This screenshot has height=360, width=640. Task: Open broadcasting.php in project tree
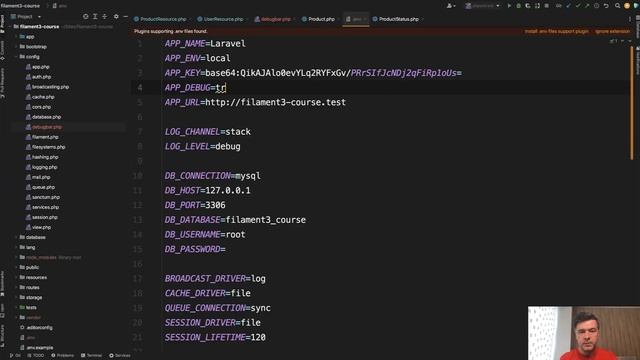point(50,87)
